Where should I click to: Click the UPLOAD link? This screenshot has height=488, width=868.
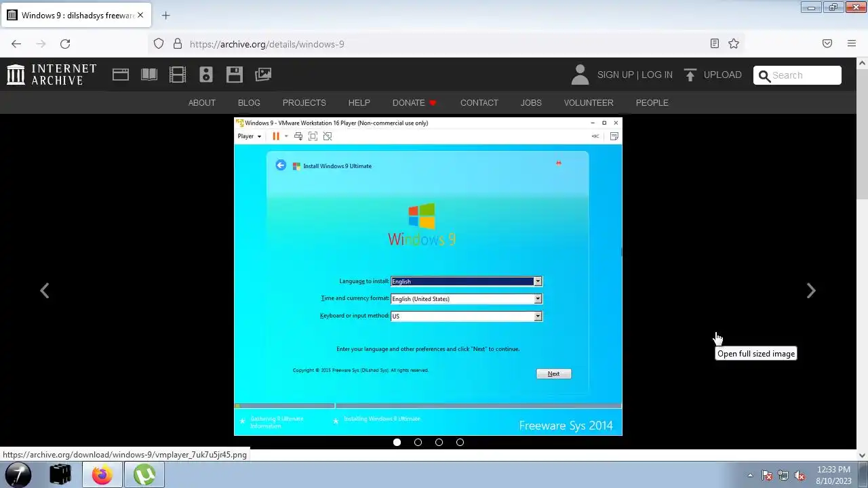723,75
